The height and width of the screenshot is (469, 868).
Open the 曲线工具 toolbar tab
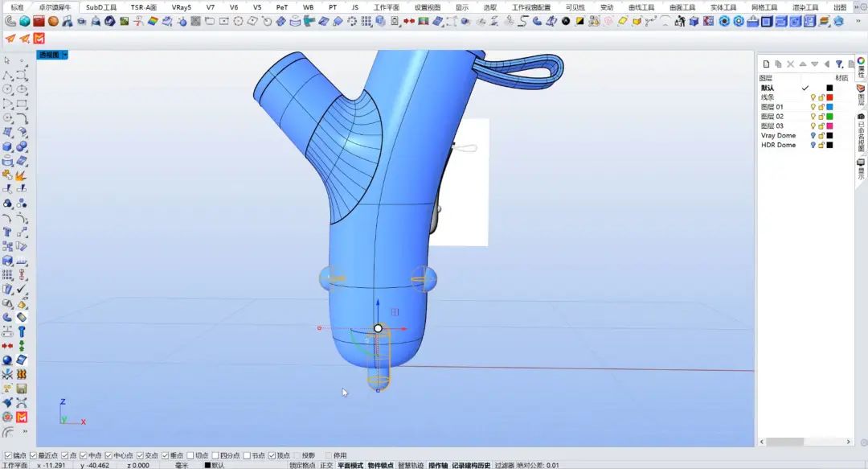click(641, 7)
